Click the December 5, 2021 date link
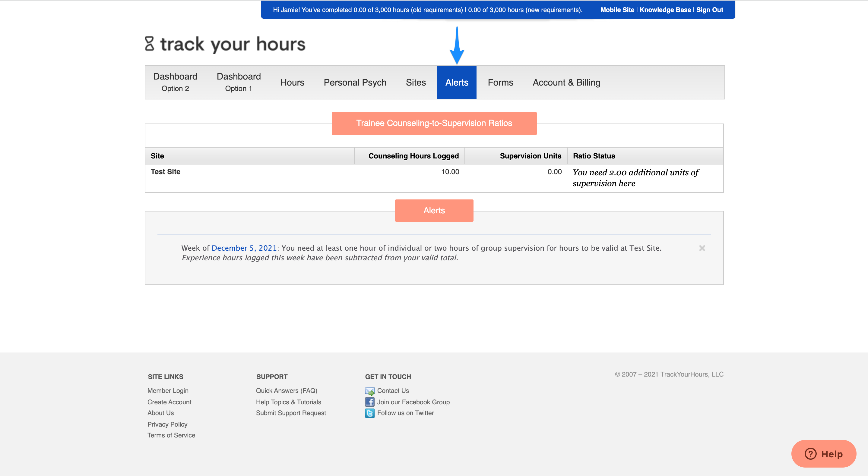This screenshot has height=476, width=868. [x=244, y=248]
